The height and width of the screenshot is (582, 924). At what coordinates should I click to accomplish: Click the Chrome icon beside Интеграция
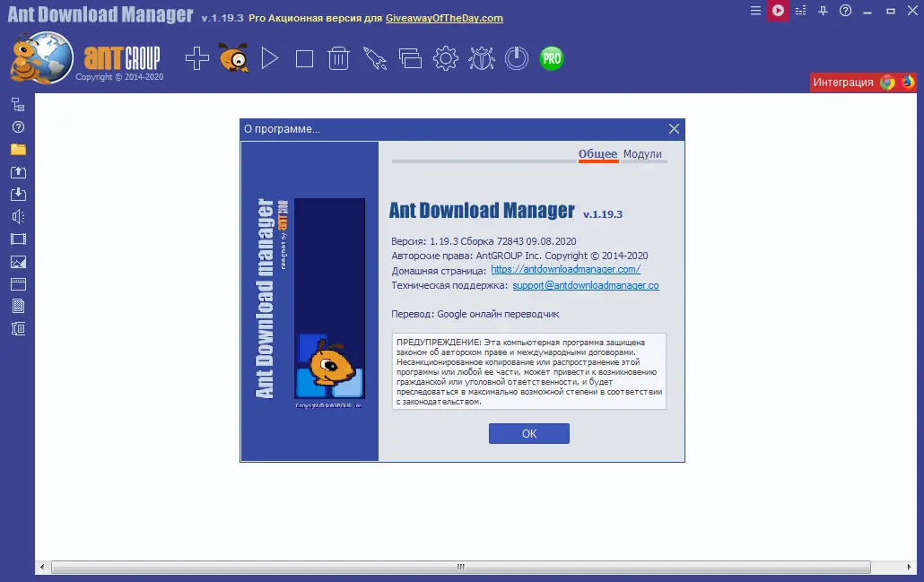(887, 82)
